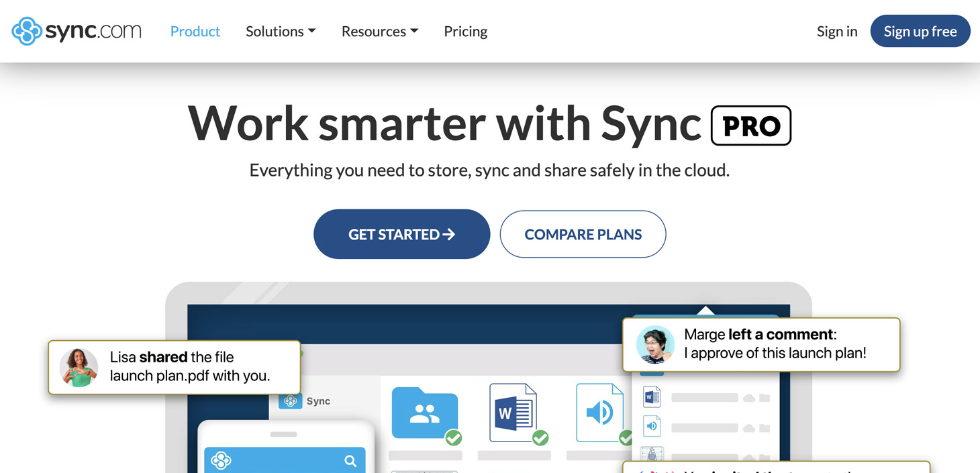Click the green sync checkmark on the folder
This screenshot has width=980, height=473.
coord(454,438)
